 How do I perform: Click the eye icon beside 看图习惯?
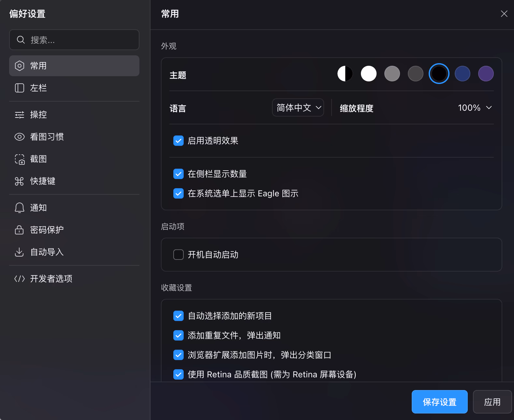20,137
